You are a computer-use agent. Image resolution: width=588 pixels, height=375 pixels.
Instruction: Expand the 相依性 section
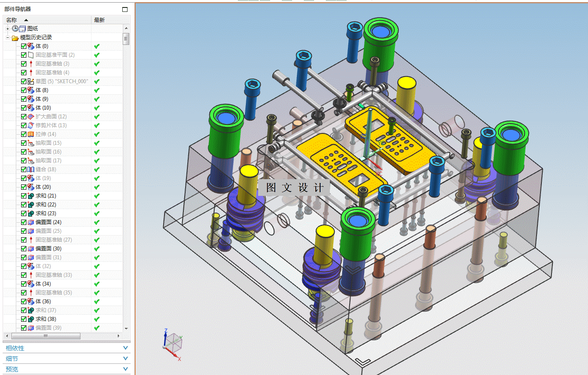click(66, 348)
